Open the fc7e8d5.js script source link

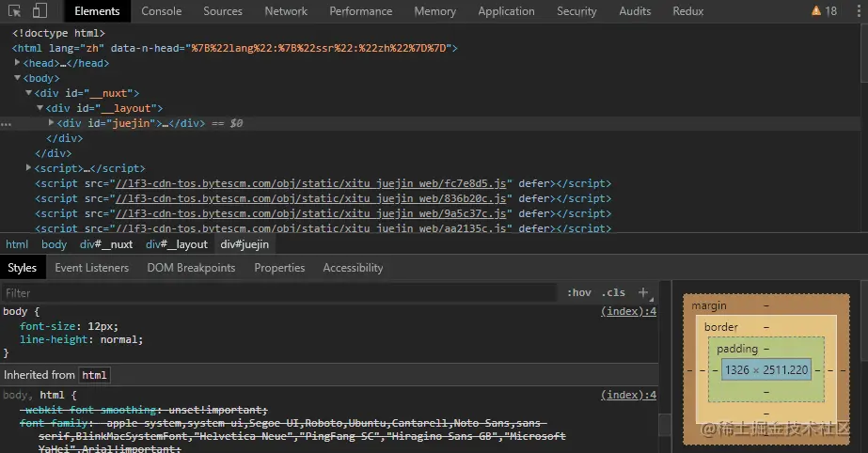coord(310,183)
